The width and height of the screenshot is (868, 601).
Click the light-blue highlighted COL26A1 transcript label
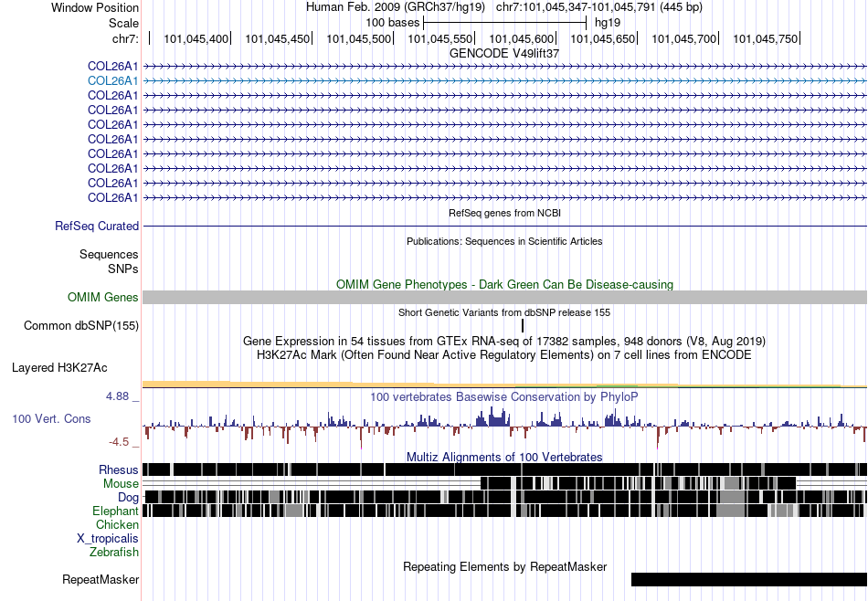pyautogui.click(x=113, y=80)
